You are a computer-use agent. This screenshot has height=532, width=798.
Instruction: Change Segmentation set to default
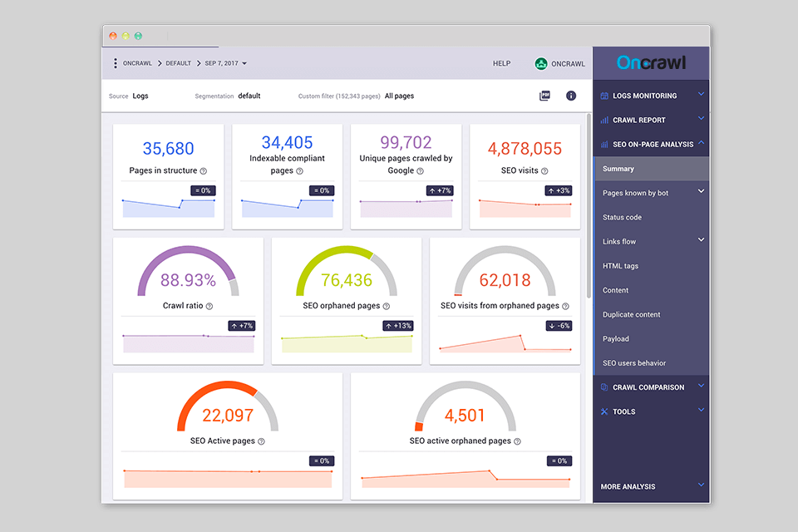tap(249, 96)
